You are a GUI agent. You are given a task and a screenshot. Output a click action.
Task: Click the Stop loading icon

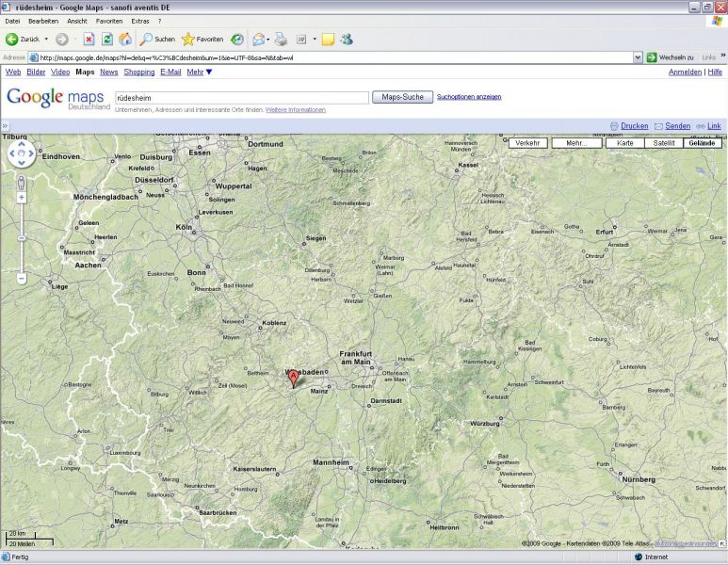coord(89,40)
